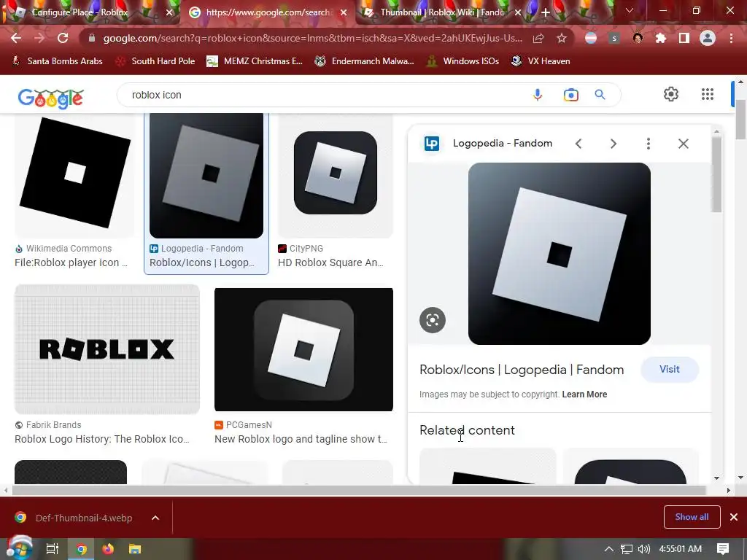Click large Roblox icon preview image
Screen dimensions: 747x560
pos(560,254)
